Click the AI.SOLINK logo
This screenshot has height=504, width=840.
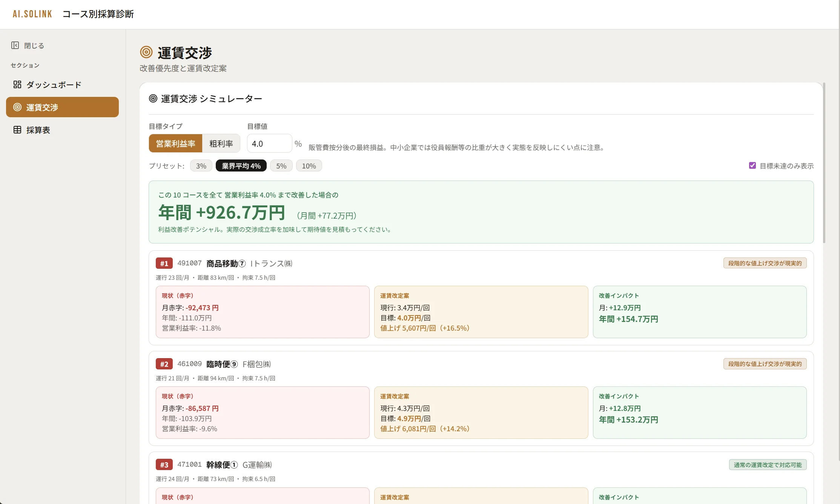point(32,14)
